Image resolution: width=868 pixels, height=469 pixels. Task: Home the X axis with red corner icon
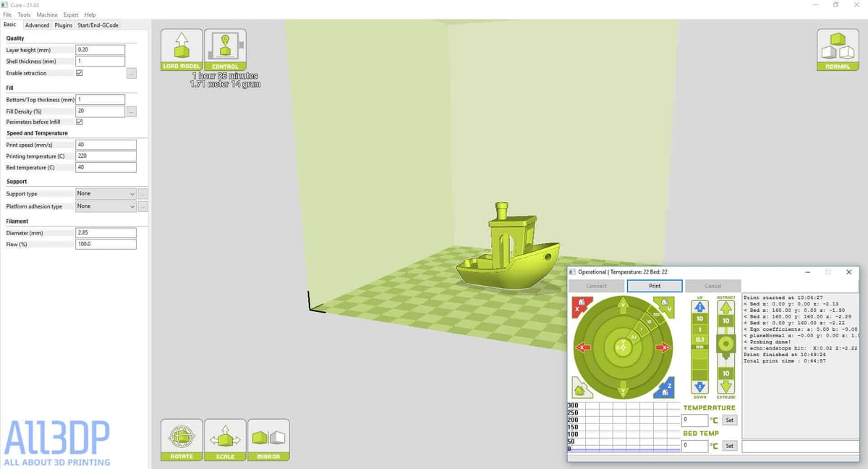(x=580, y=306)
